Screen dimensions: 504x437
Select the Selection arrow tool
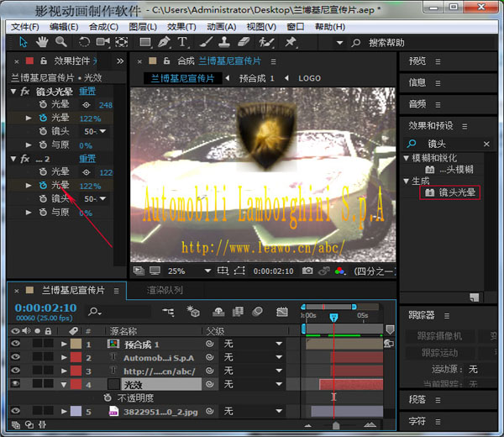(24, 42)
